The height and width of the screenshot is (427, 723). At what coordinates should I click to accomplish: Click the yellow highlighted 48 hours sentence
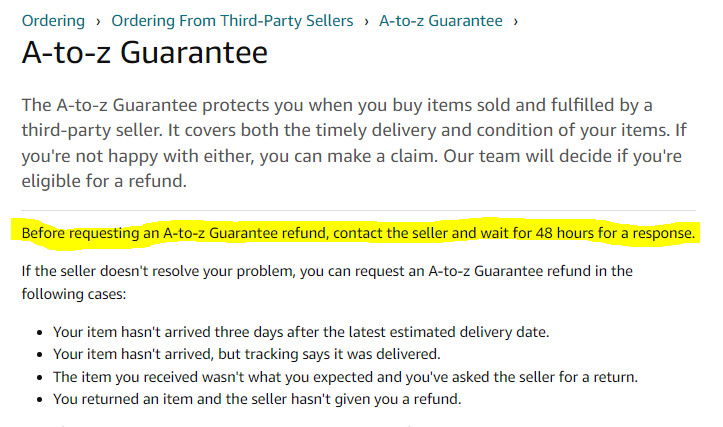coord(358,233)
